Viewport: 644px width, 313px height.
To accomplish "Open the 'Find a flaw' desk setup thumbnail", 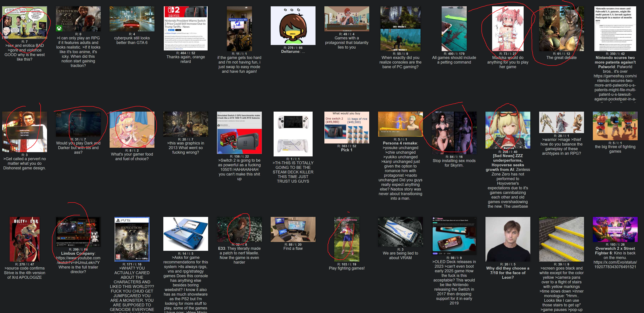I will point(293,229).
